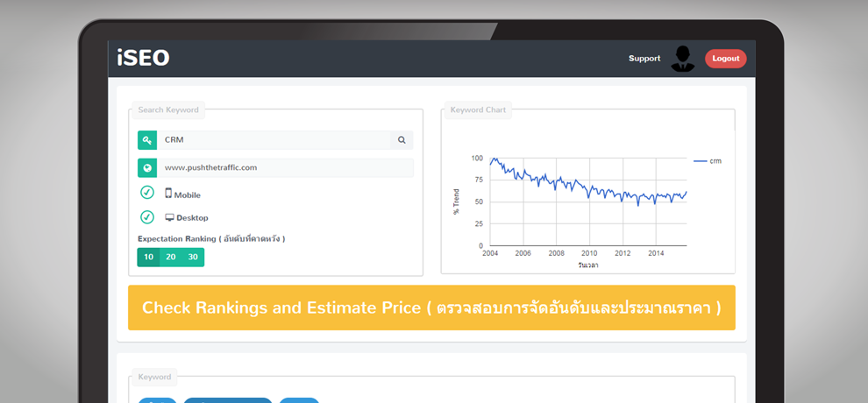Click the mobile phone icon
Viewport: 868px width, 403px height.
[168, 194]
